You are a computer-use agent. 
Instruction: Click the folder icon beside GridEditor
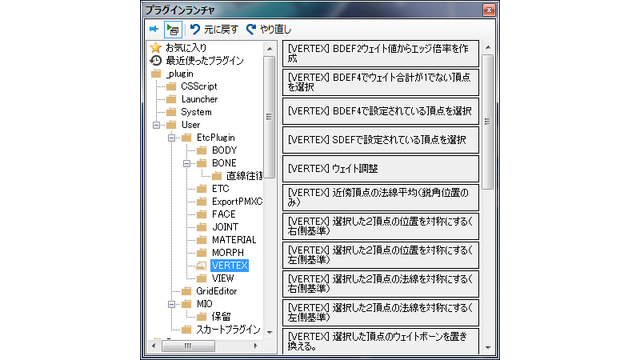187,291
